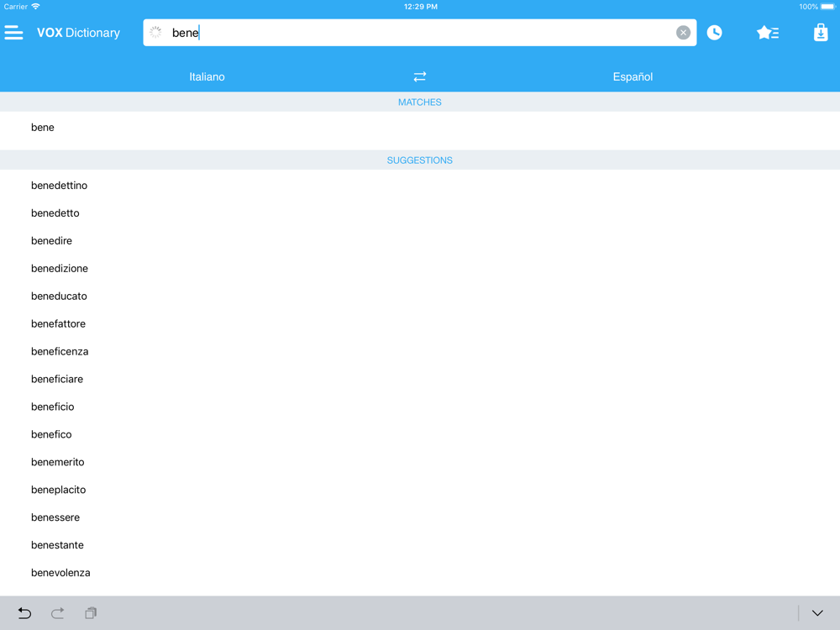The height and width of the screenshot is (630, 840).
Task: Open suggestion benedire
Action: tap(420, 240)
